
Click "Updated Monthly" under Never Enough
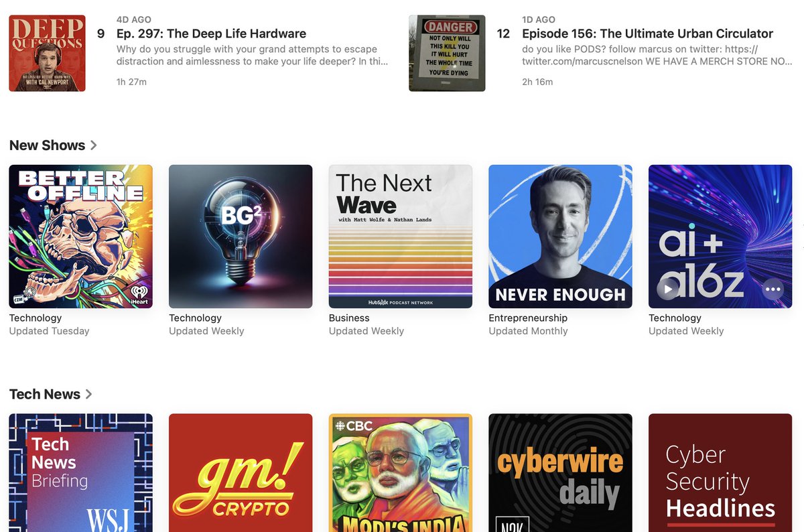pos(528,331)
